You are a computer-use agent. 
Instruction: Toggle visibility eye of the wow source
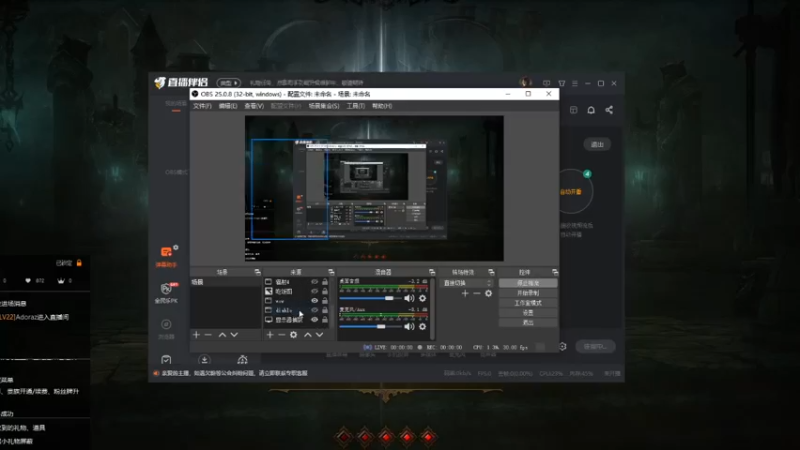(314, 301)
